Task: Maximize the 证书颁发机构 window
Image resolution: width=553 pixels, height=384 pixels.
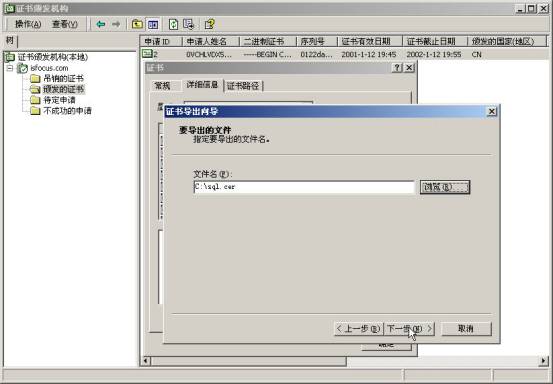Action: (x=531, y=9)
